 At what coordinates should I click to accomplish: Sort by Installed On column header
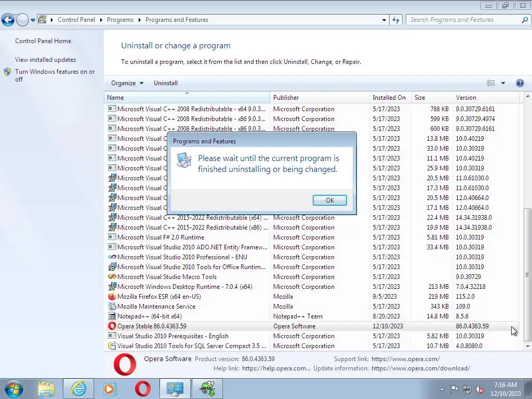[x=390, y=97]
